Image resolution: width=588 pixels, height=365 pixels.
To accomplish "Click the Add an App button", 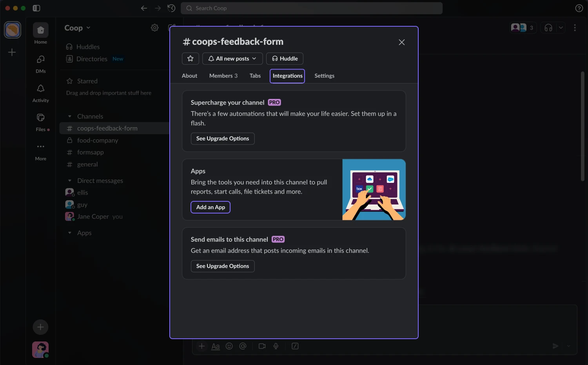I will point(210,207).
